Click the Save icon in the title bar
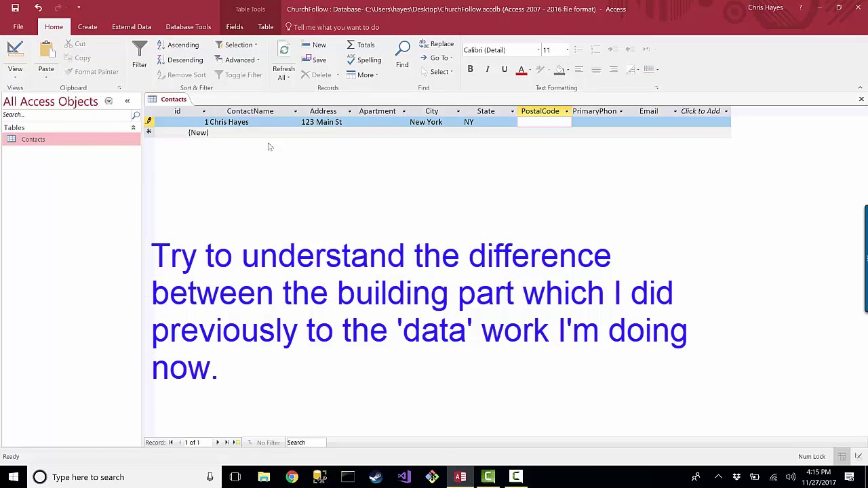868x488 pixels. click(15, 8)
